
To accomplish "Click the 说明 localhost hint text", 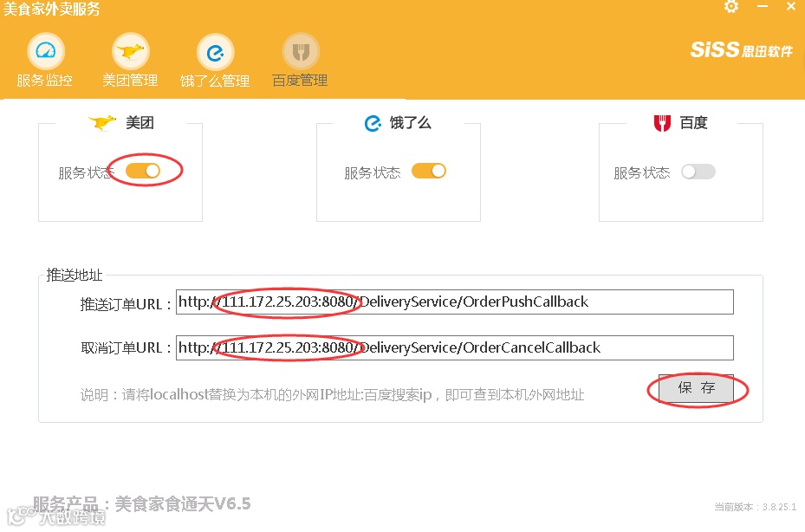I will (332, 394).
